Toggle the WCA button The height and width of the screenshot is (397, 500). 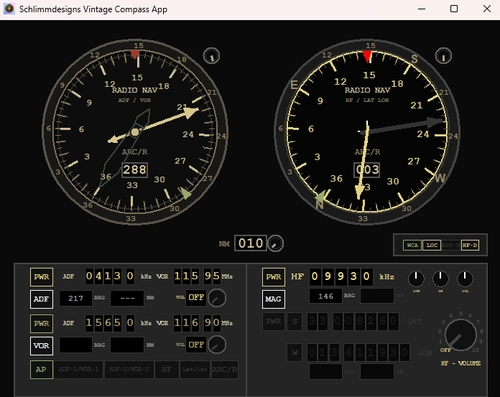(412, 245)
